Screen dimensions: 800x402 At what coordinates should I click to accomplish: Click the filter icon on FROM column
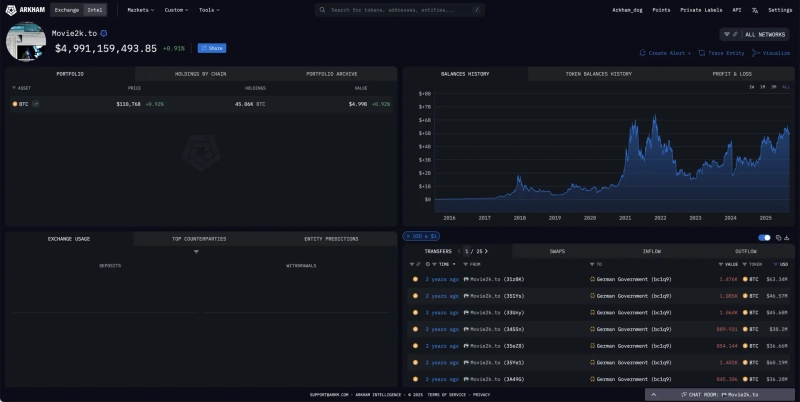465,264
